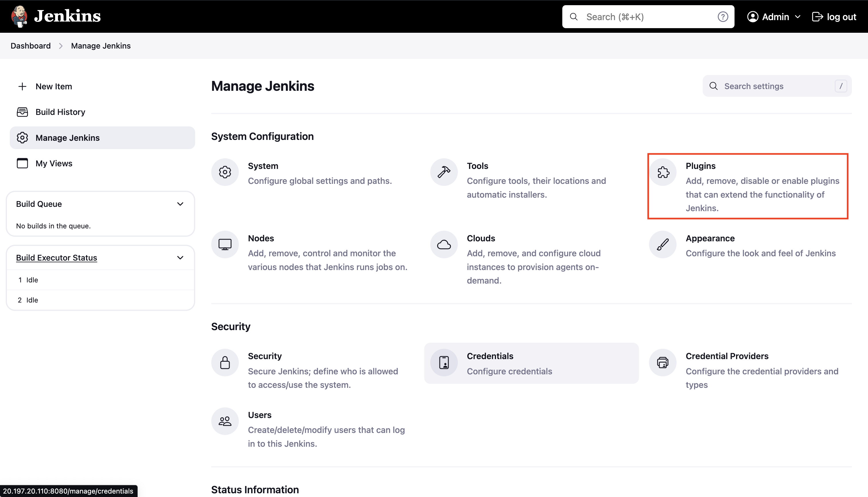Click the Jenkins logo in the header
The width and height of the screenshot is (868, 497).
click(56, 16)
